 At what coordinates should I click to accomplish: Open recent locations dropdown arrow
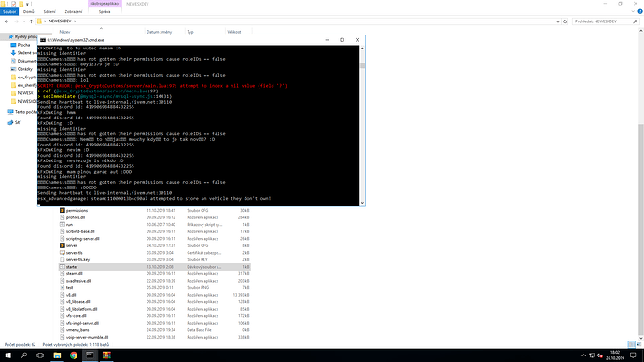click(24, 21)
